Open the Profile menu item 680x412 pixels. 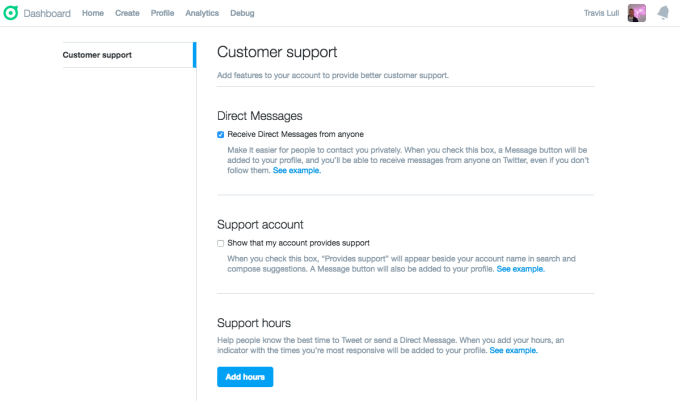162,13
